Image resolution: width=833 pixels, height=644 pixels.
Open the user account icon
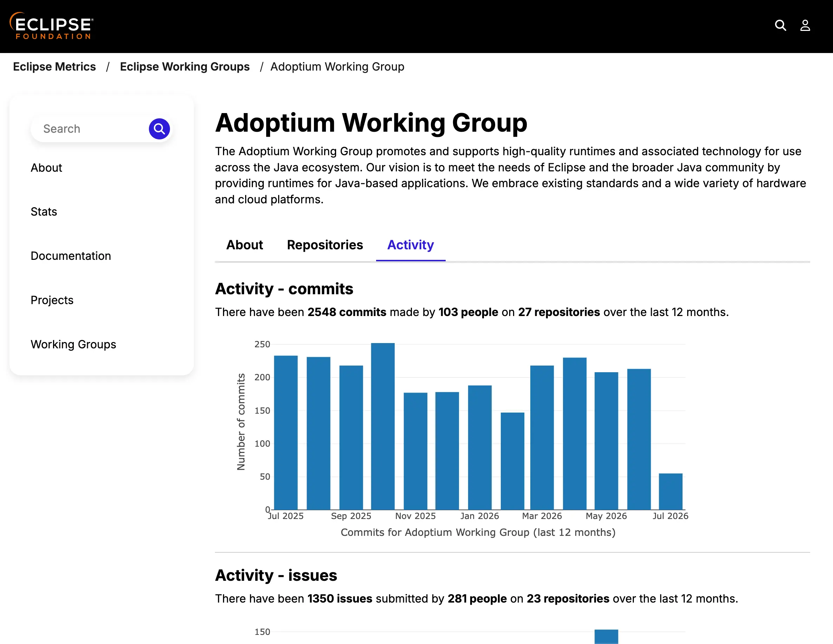click(805, 26)
